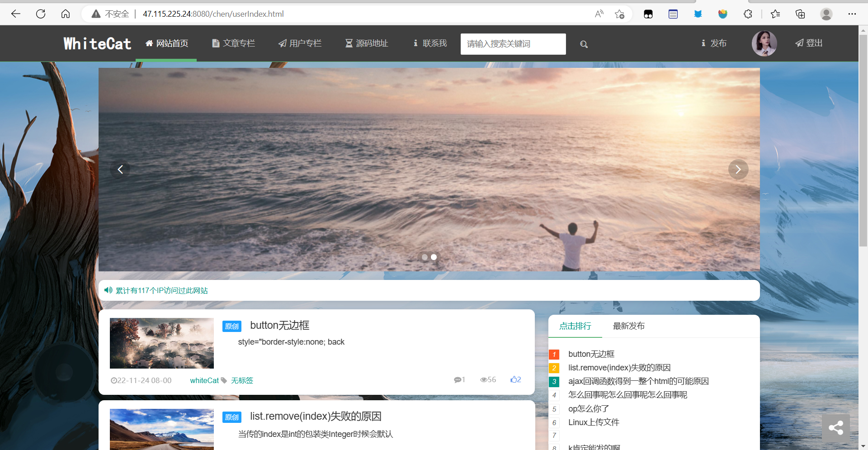Add this page to favorites star icon
This screenshot has width=868, height=450.
[619, 14]
